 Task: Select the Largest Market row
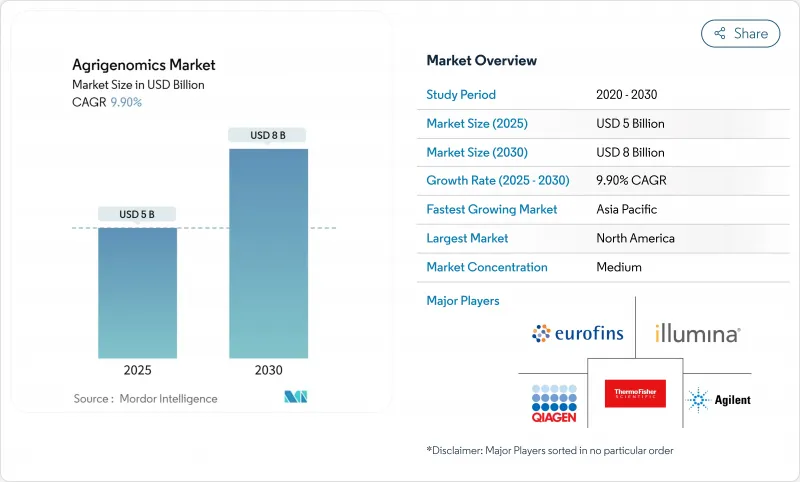tap(603, 238)
